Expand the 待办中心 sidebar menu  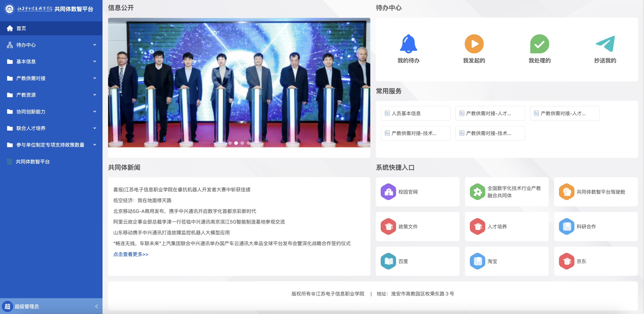pyautogui.click(x=51, y=45)
